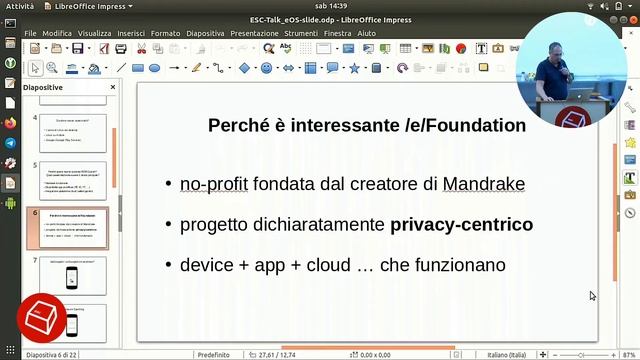Cut selection with the scissors icon
Screen dimensions: 640x360
[x=141, y=49]
